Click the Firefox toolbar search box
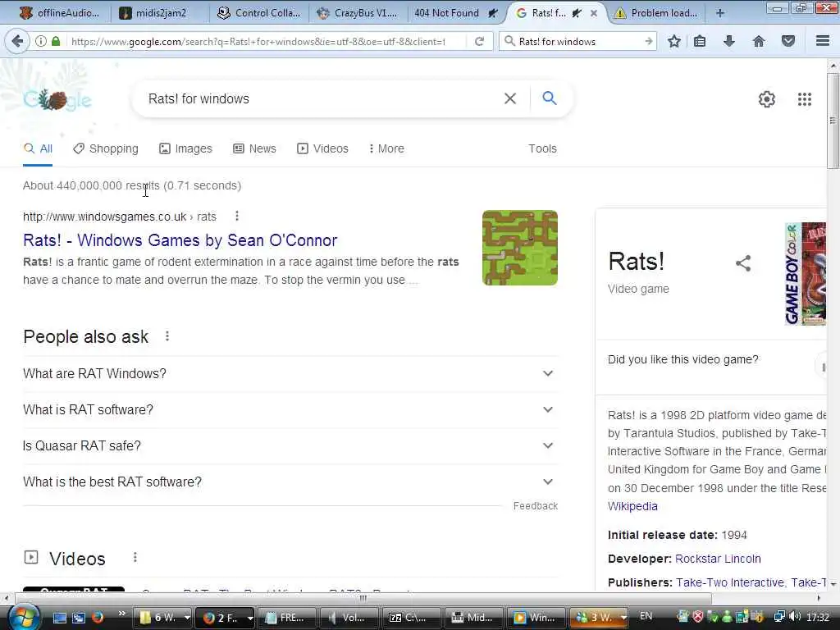840x630 pixels. pyautogui.click(x=578, y=41)
